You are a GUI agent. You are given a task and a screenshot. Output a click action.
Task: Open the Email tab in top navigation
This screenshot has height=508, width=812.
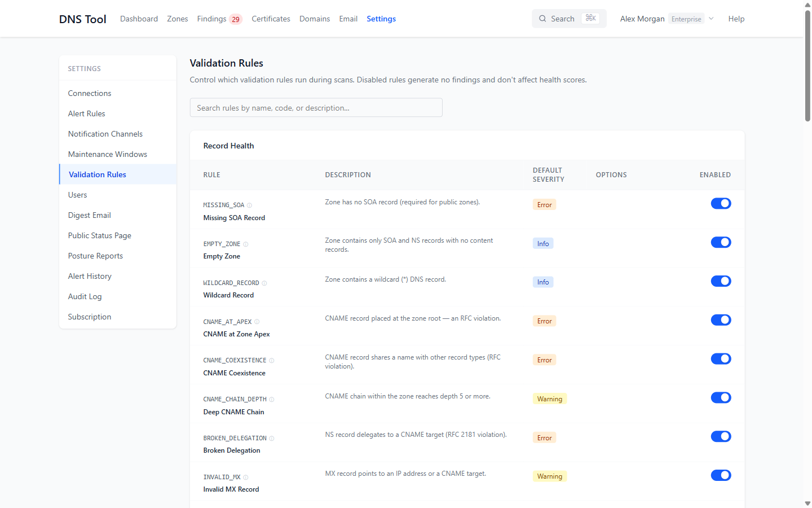pyautogui.click(x=348, y=19)
